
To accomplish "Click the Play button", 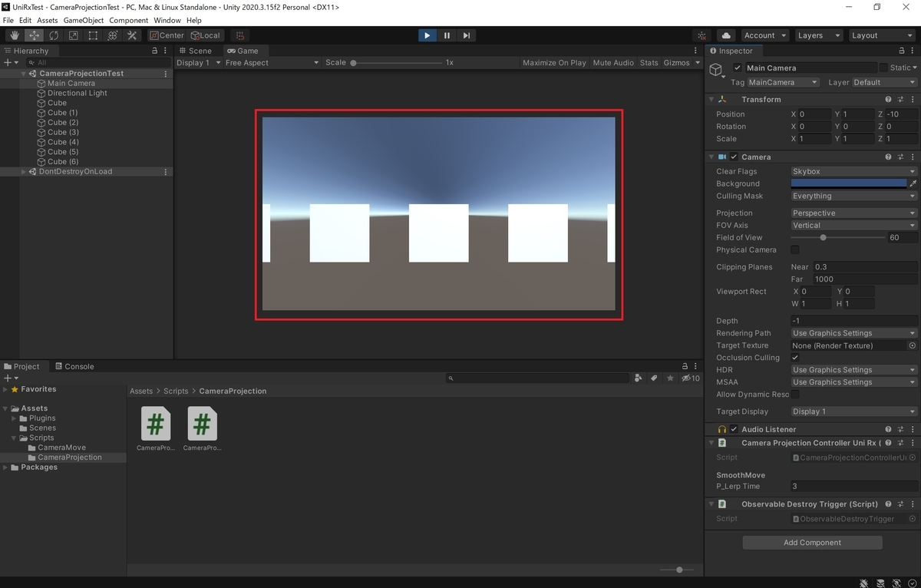I will pos(427,35).
